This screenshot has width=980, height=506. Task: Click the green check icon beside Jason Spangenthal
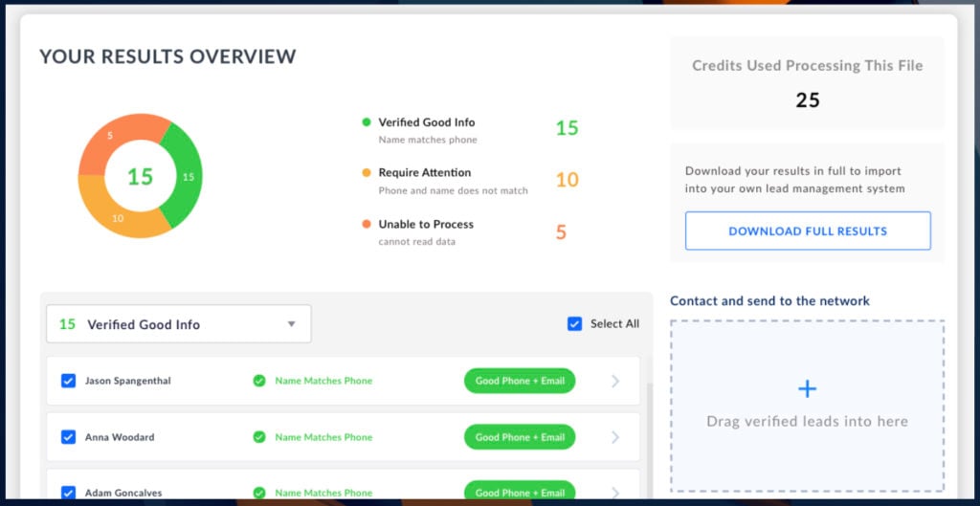point(259,381)
